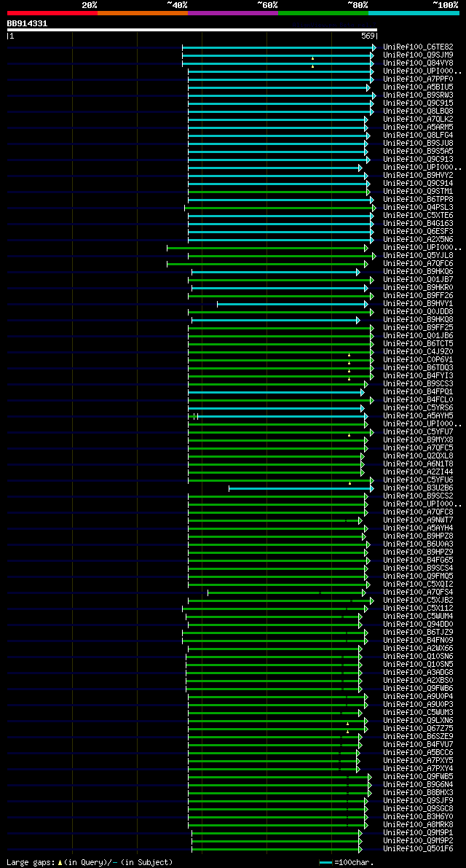Image resolution: width=466 pixels, height=868 pixels.
Task: Select the UniRef100_B6TCT5 label
Action: 418,344
